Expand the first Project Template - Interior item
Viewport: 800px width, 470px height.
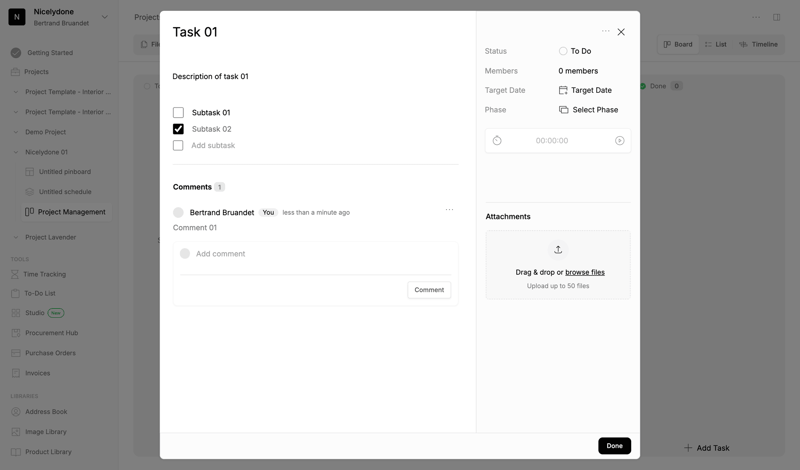(16, 92)
